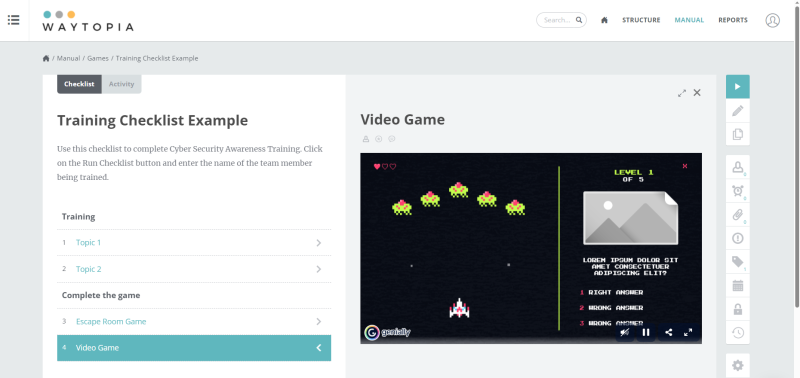Open the history clock icon
The width and height of the screenshot is (800, 378).
pyautogui.click(x=738, y=333)
